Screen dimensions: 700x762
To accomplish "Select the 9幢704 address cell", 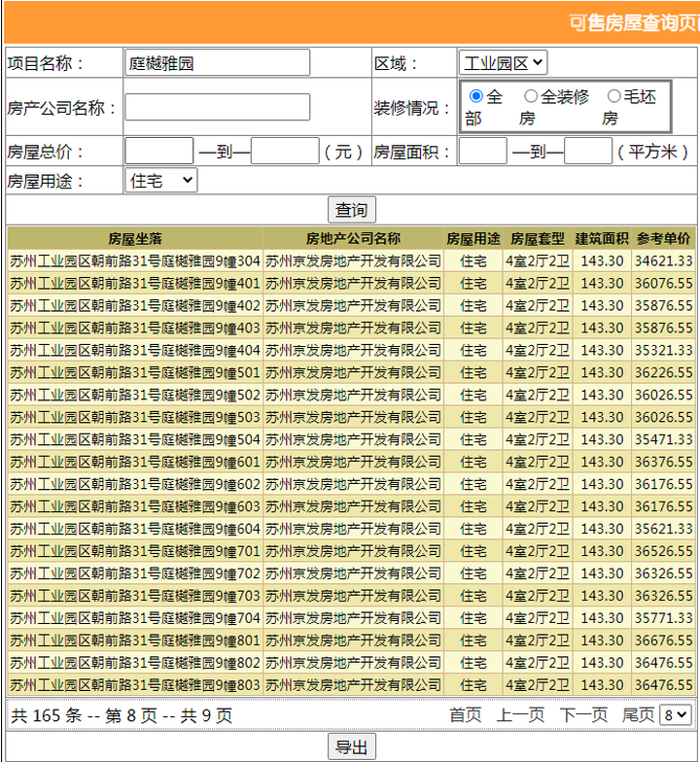I will point(135,618).
